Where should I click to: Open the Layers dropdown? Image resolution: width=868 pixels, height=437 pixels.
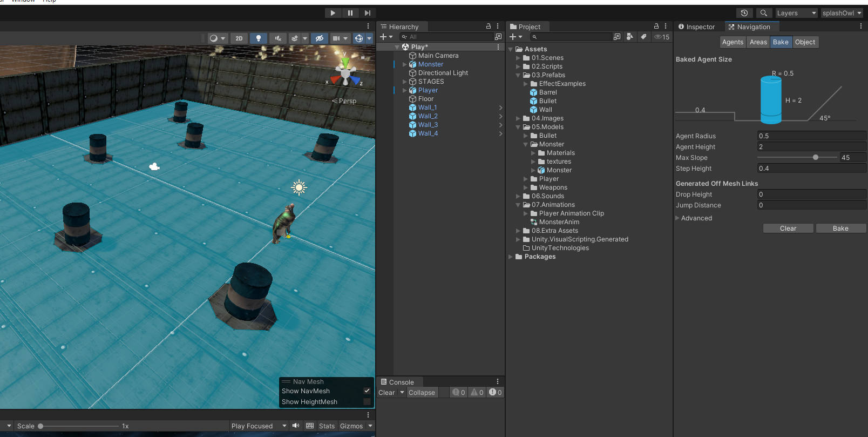coord(796,13)
